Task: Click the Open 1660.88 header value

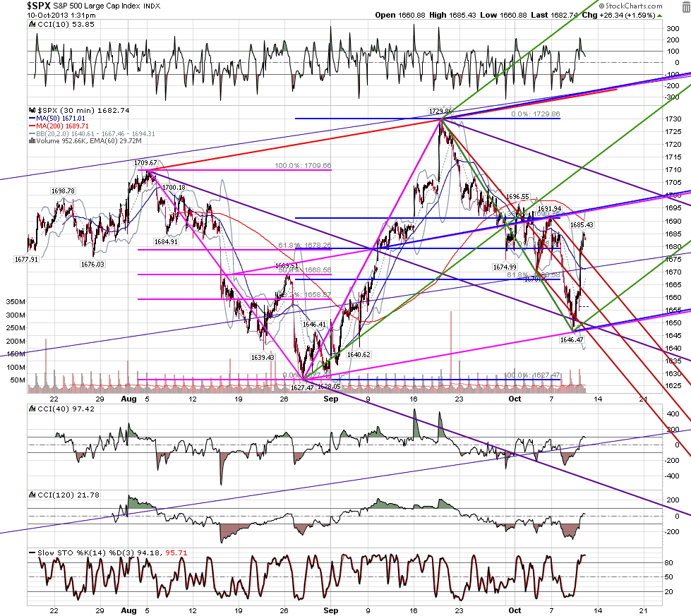Action: pyautogui.click(x=400, y=15)
